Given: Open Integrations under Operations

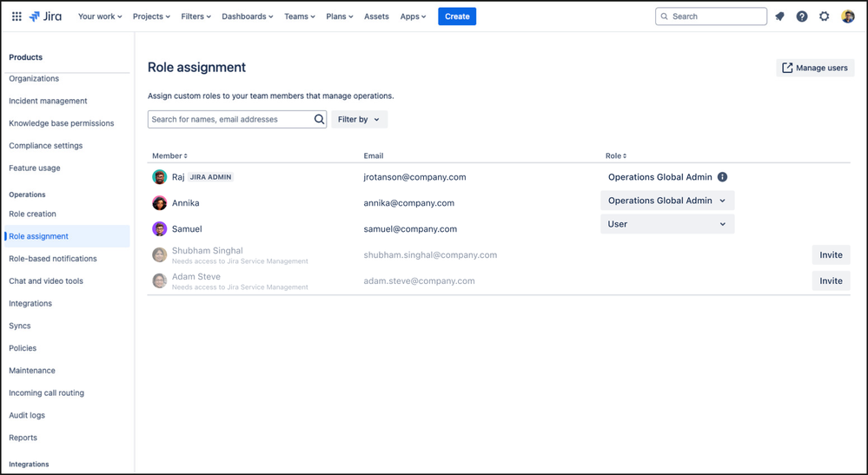Looking at the screenshot, I should click(30, 304).
